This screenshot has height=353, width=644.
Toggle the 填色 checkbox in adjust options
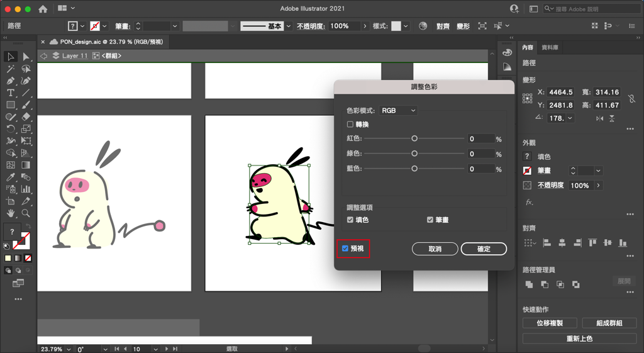350,220
